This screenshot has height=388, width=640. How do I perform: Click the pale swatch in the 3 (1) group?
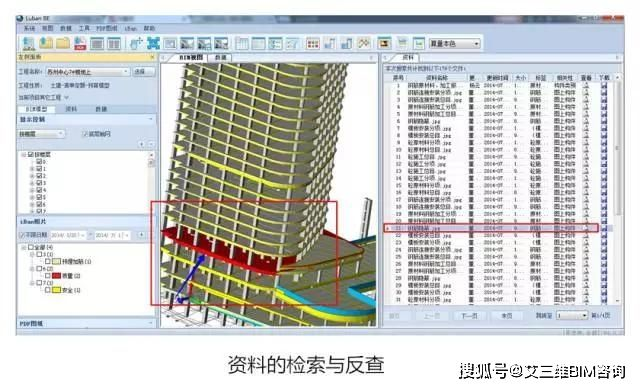56,262
